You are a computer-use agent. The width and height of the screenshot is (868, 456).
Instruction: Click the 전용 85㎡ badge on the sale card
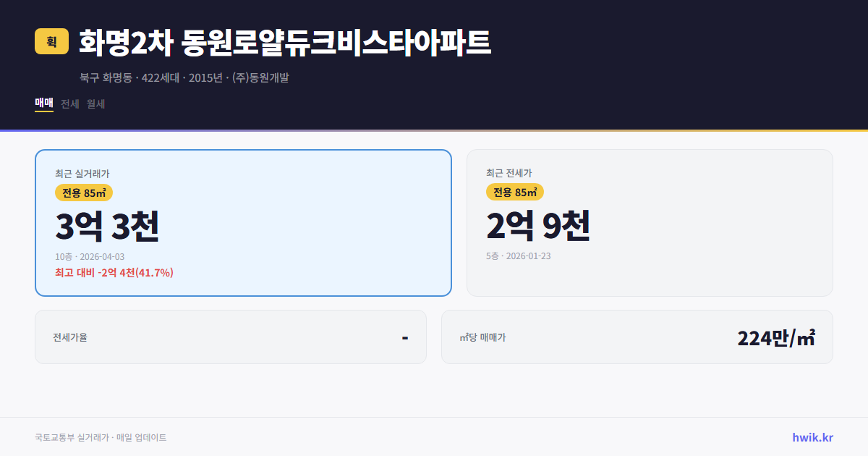coord(82,193)
